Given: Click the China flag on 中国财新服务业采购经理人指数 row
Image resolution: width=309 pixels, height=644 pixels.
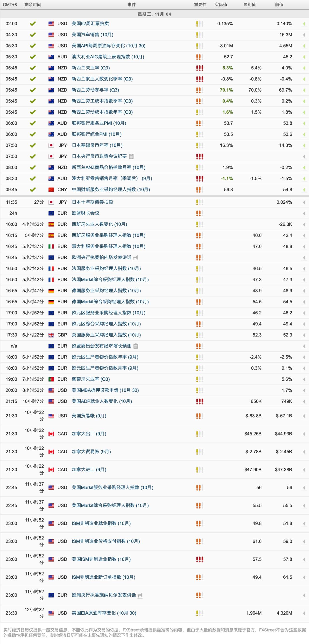Looking at the screenshot, I should pos(51,190).
